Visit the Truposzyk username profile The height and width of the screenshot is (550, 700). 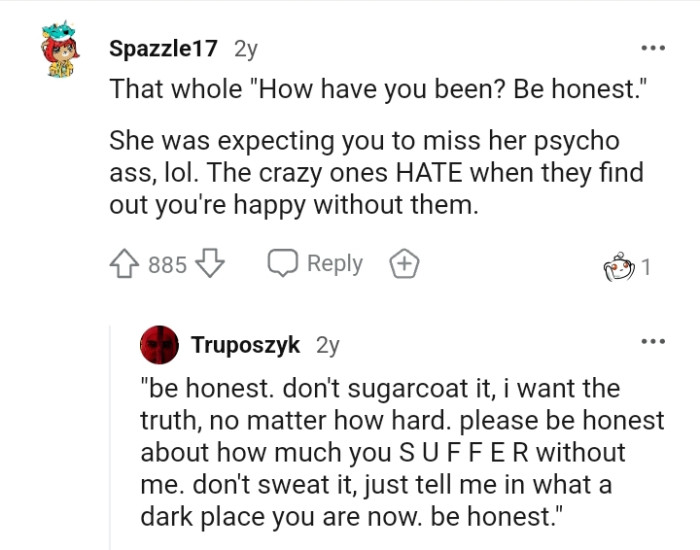click(247, 345)
